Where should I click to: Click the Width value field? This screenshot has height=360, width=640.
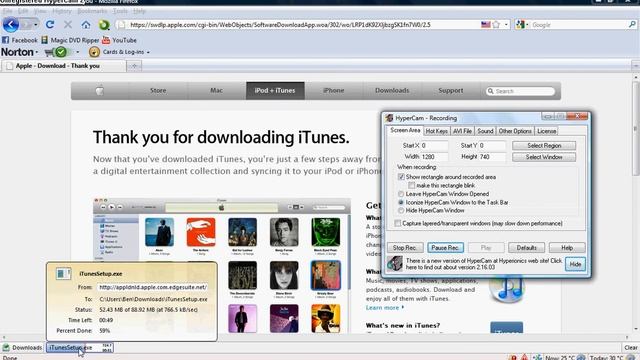click(434, 157)
